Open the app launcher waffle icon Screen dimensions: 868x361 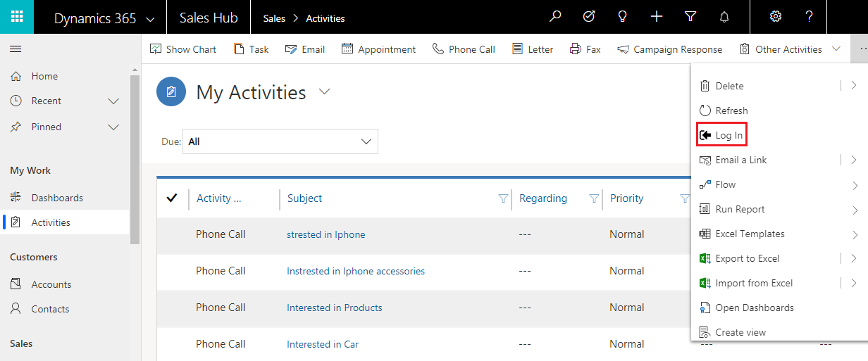(x=17, y=17)
